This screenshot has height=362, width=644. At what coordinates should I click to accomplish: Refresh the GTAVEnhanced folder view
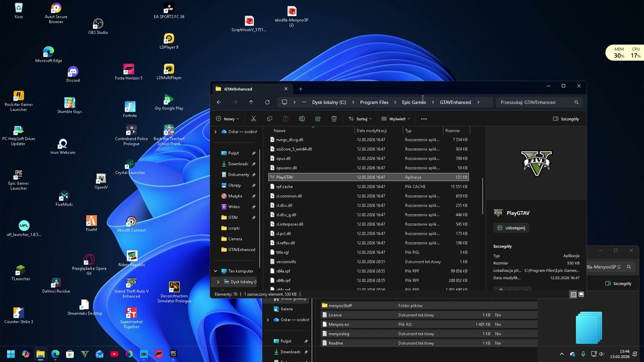[267, 102]
